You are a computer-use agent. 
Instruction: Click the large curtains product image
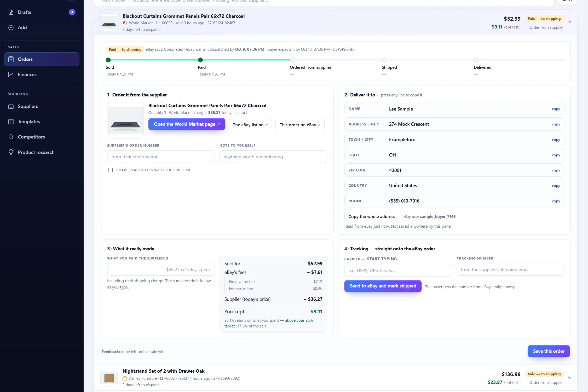coord(125,120)
